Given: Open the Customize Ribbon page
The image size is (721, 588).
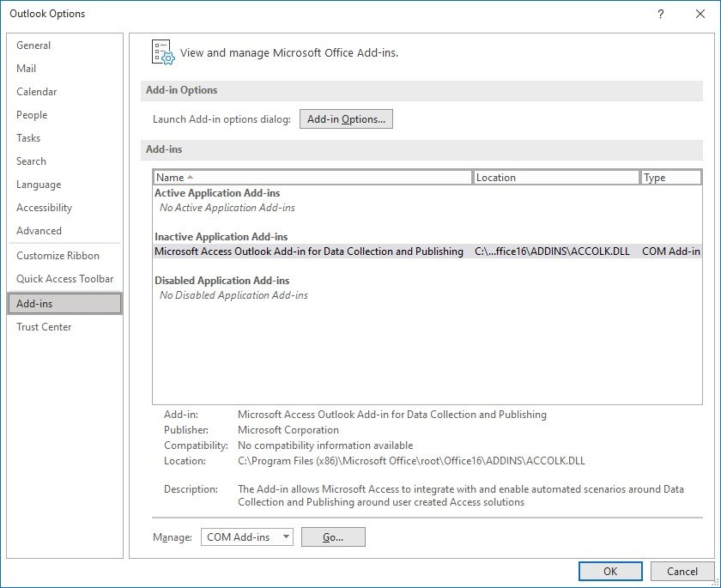Looking at the screenshot, I should pos(65,256).
